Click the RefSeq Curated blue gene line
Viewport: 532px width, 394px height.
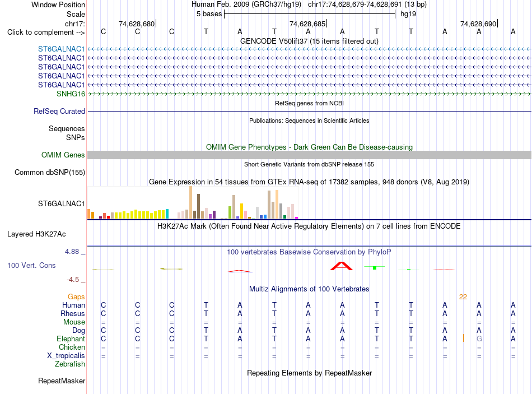tap(309, 111)
